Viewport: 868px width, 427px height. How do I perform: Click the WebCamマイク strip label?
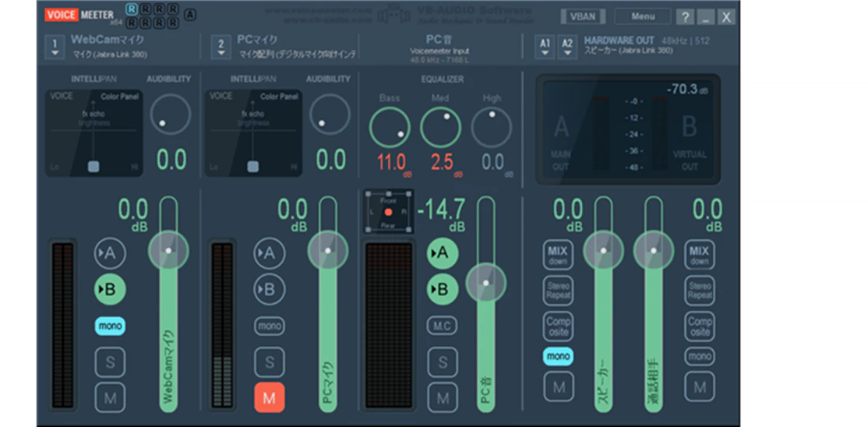pos(108,40)
